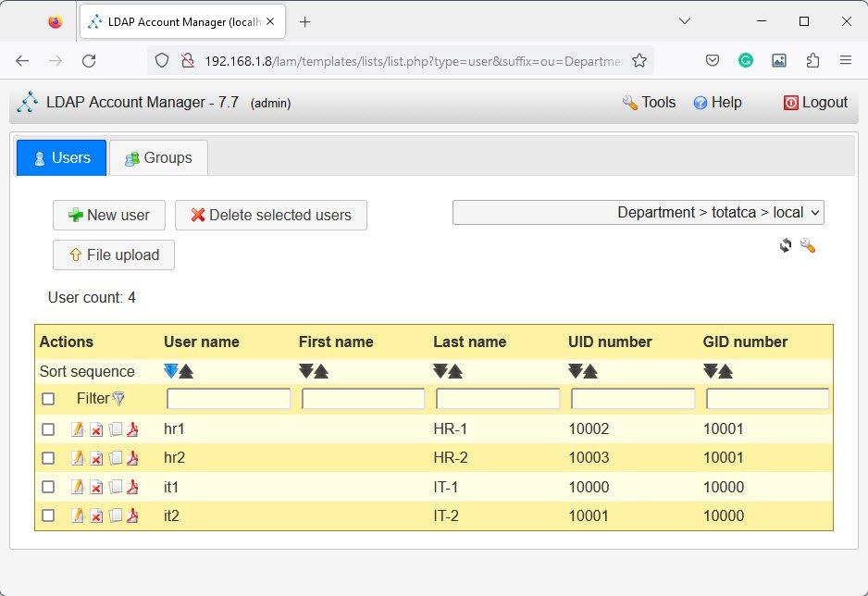Apply the filter using the funnel icon
This screenshot has width=868, height=596.
(x=118, y=399)
